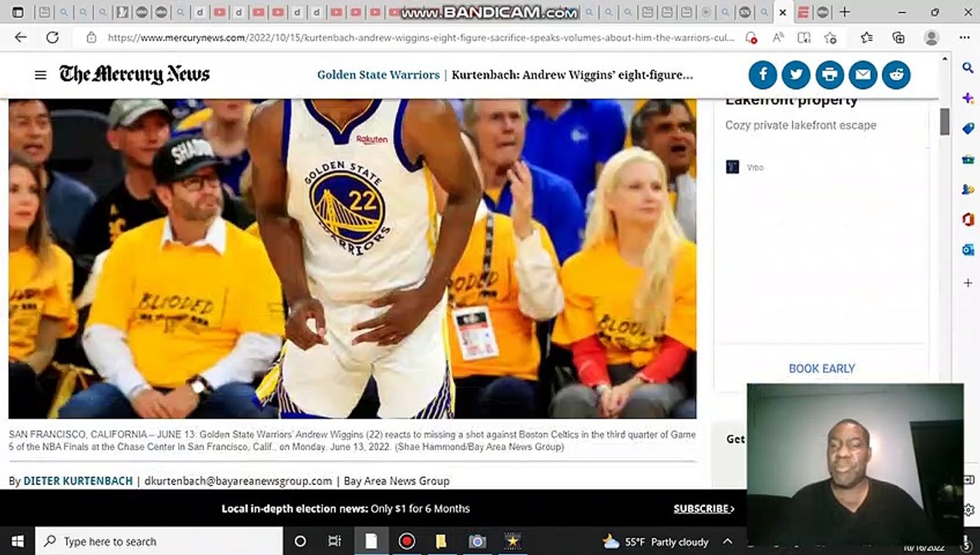Viewport: 980px width, 555px height.
Task: Open Edge sidebar Games icon
Action: pos(968,189)
